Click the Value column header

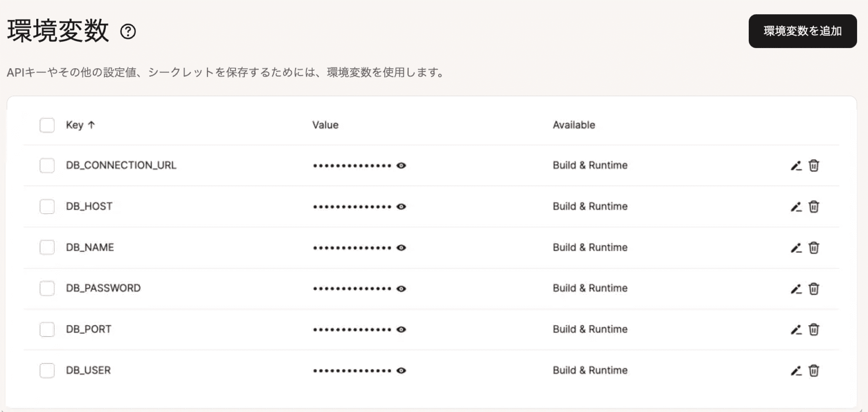pos(325,125)
